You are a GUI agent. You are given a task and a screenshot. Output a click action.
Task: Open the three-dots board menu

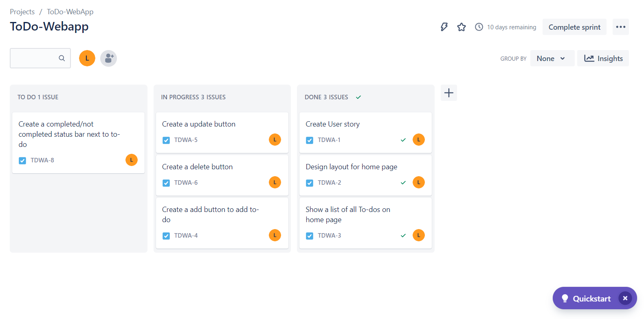click(620, 27)
